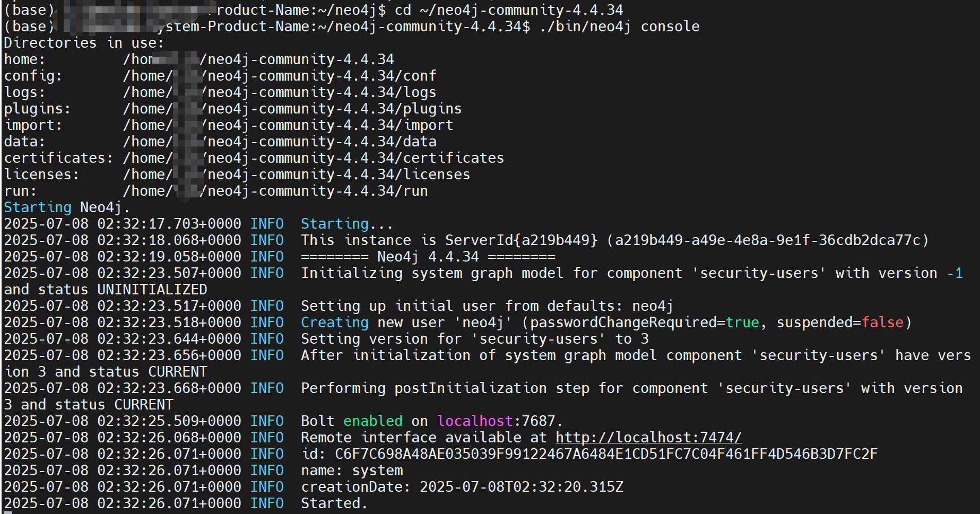
Task: Click the certificates directory path
Action: click(313, 158)
